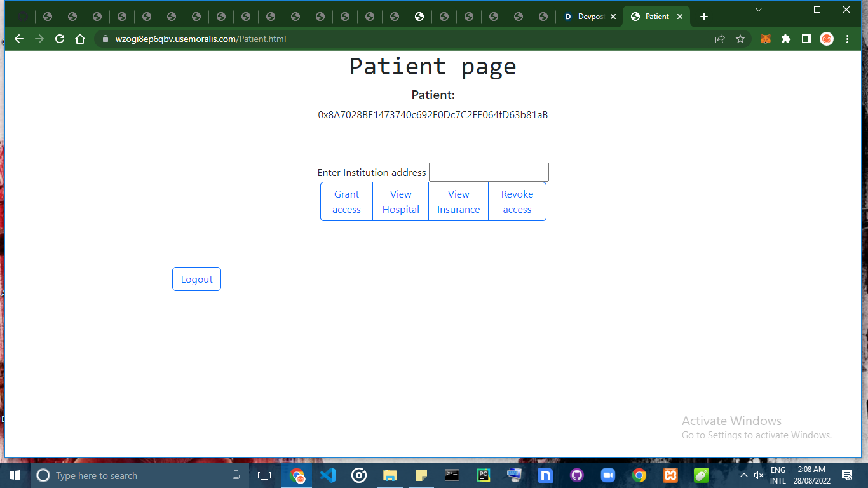Image resolution: width=868 pixels, height=488 pixels.
Task: Select the Patient tab
Action: tap(654, 17)
